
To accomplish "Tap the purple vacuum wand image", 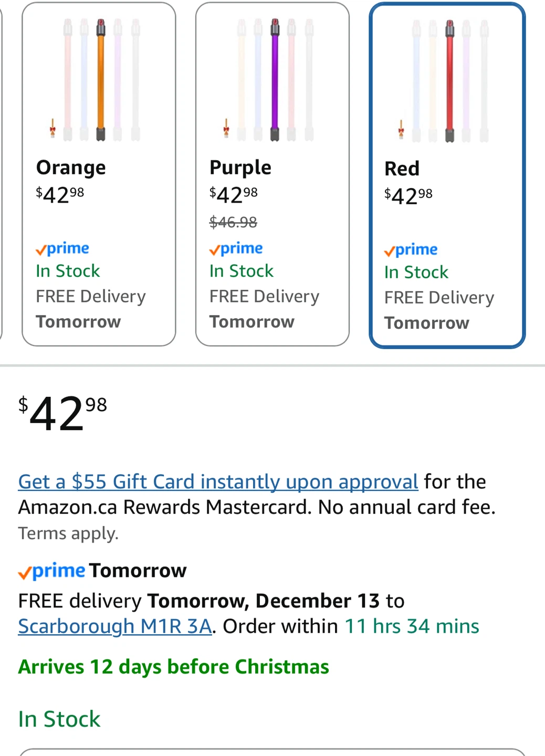I will pyautogui.click(x=275, y=79).
